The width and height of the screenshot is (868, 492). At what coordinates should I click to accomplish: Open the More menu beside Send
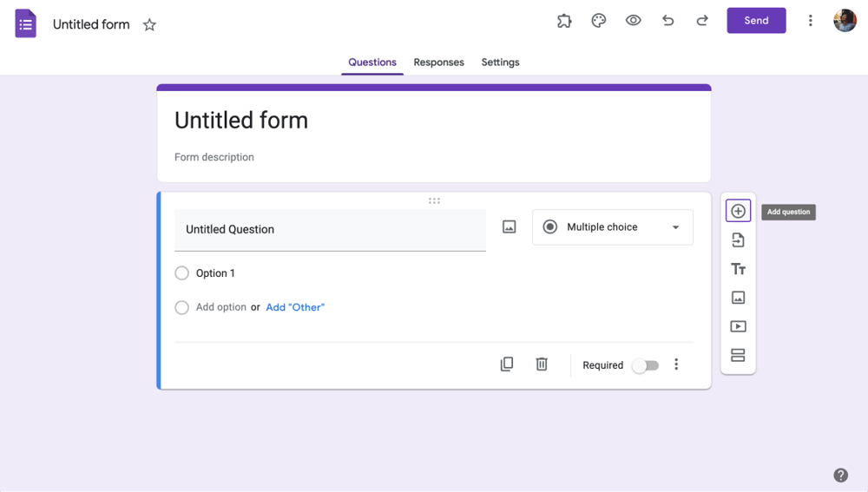[811, 21]
